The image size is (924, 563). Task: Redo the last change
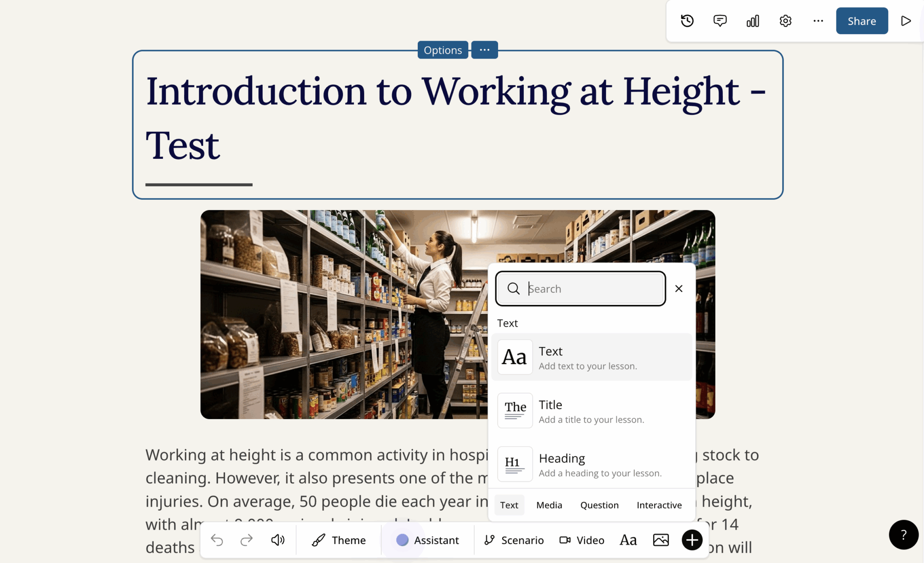pos(246,540)
